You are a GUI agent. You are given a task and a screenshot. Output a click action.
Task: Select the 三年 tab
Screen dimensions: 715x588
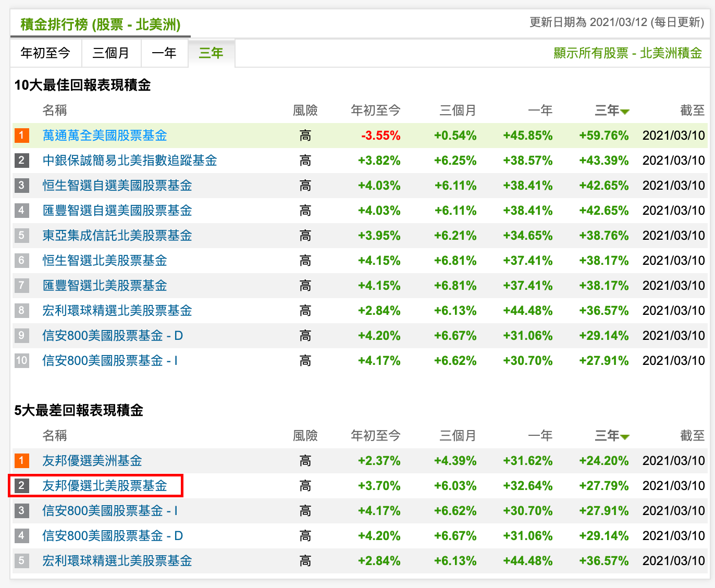click(211, 53)
